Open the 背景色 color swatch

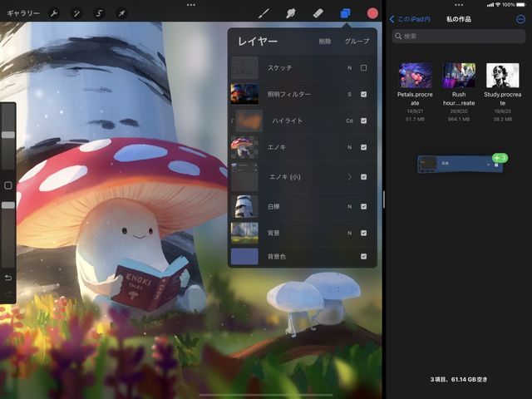[x=244, y=256]
